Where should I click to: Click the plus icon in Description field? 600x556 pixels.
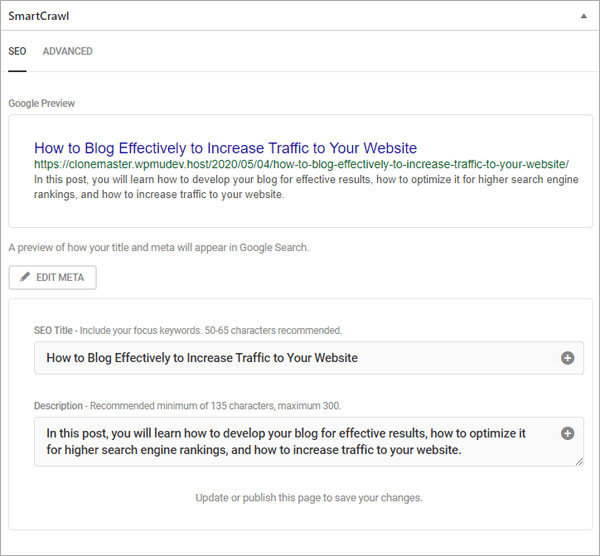tap(567, 433)
